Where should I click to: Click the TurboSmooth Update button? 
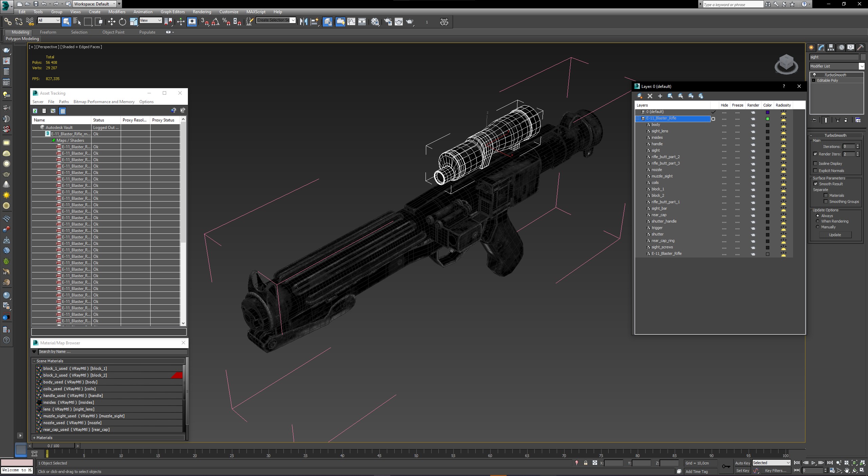click(835, 235)
